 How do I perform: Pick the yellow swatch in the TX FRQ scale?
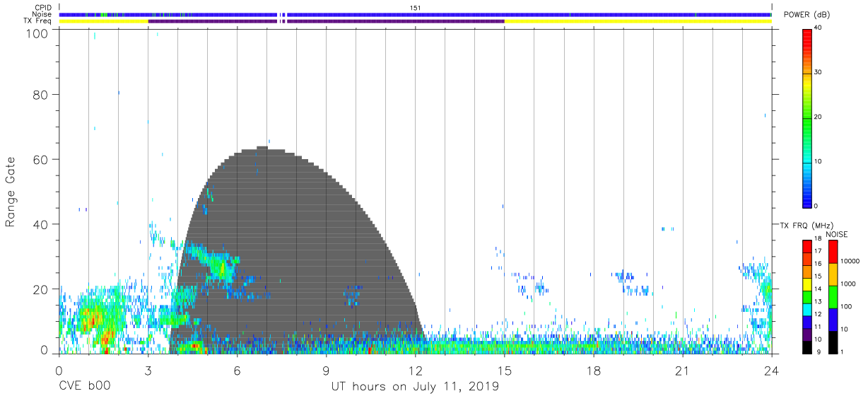tap(807, 285)
